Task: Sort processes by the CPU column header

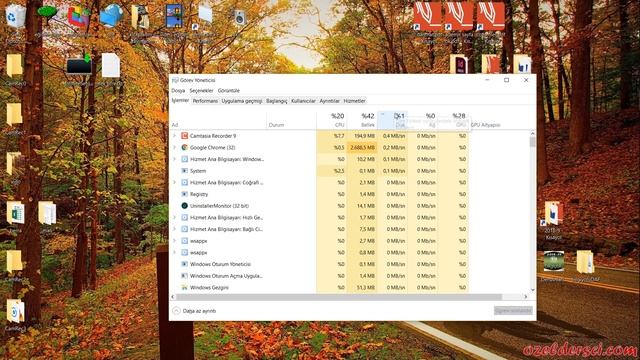Action: tap(331, 120)
